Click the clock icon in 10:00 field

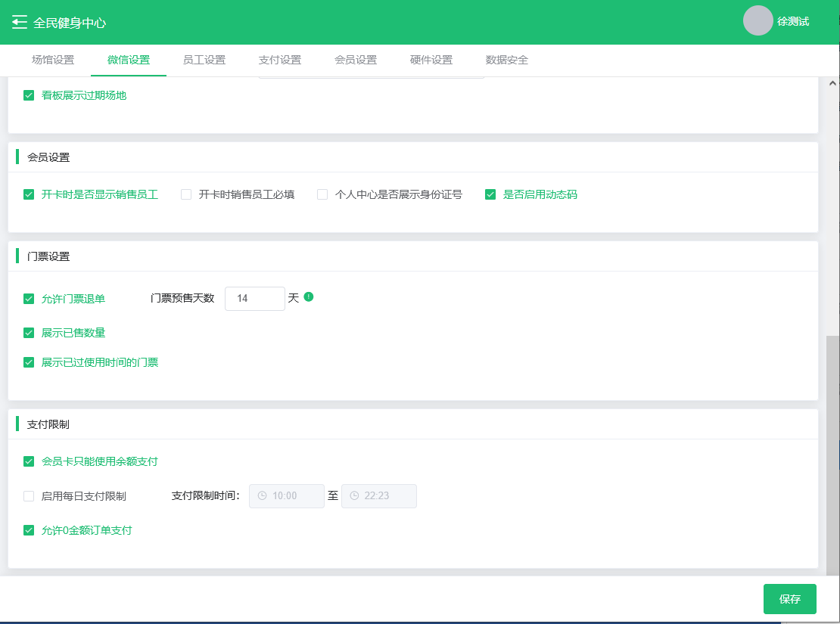(262, 496)
